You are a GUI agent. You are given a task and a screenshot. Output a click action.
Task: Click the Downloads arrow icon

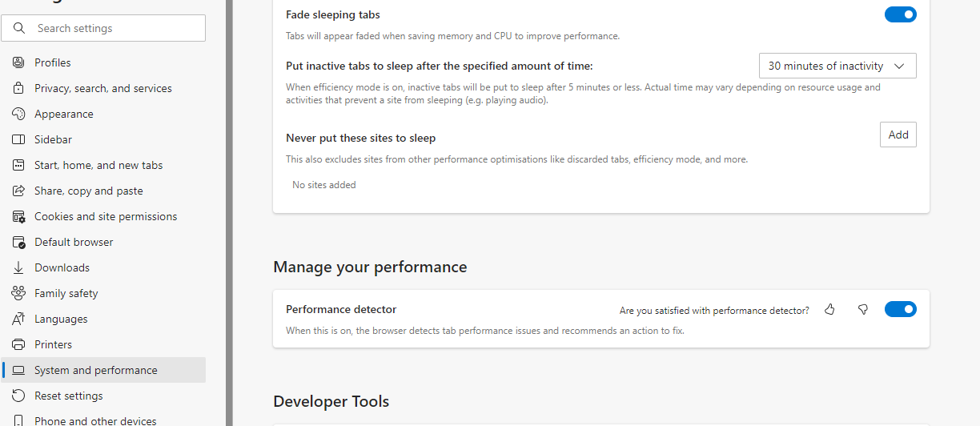coord(18,267)
